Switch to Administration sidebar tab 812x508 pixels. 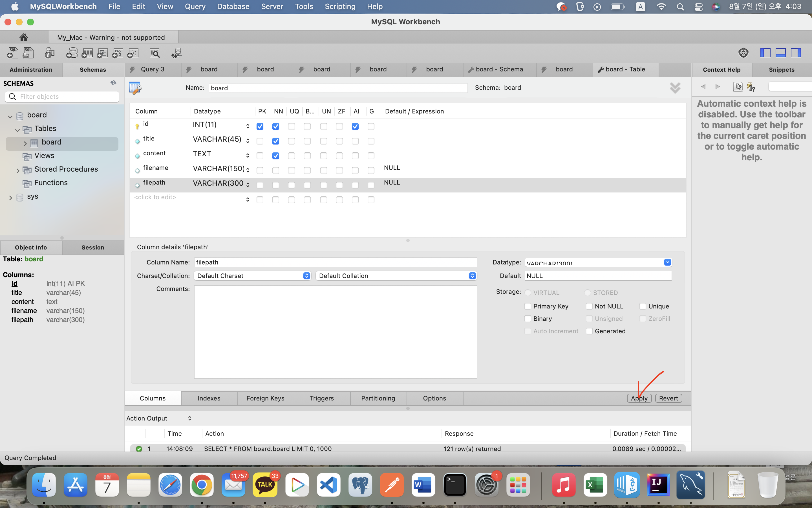(x=31, y=69)
